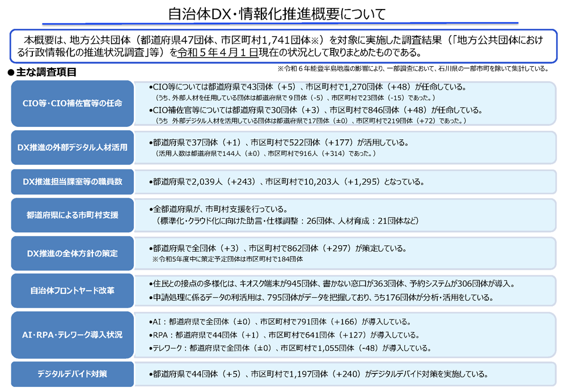Click the line 都道府県で37団体 市区町村で522団体
The height and width of the screenshot is (392, 567).
pyautogui.click(x=278, y=143)
